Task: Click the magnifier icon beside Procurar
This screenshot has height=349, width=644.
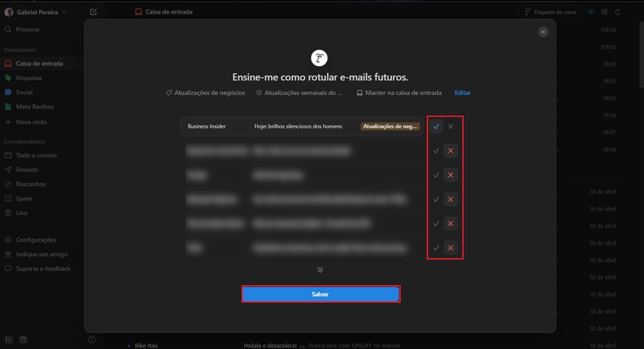Action: click(x=8, y=29)
